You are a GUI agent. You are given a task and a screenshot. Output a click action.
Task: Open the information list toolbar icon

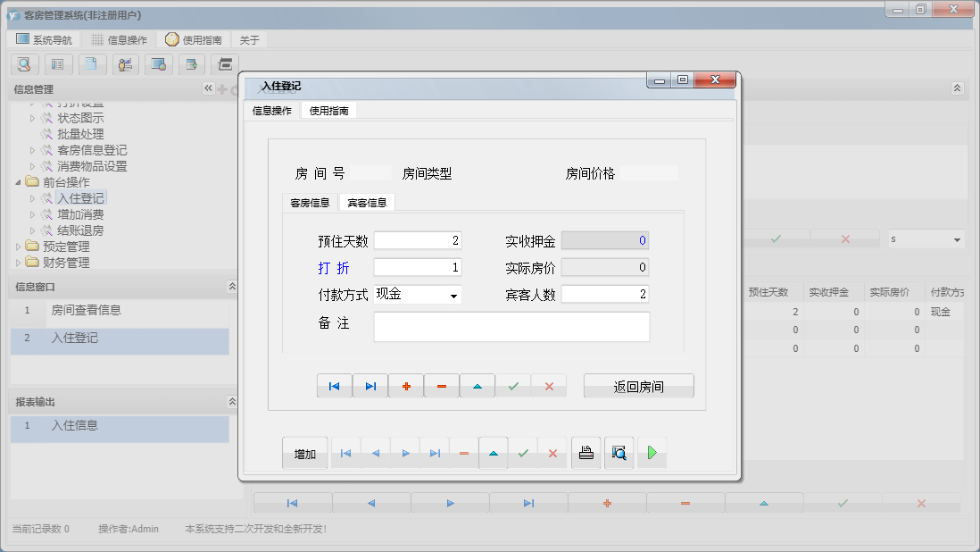click(58, 64)
